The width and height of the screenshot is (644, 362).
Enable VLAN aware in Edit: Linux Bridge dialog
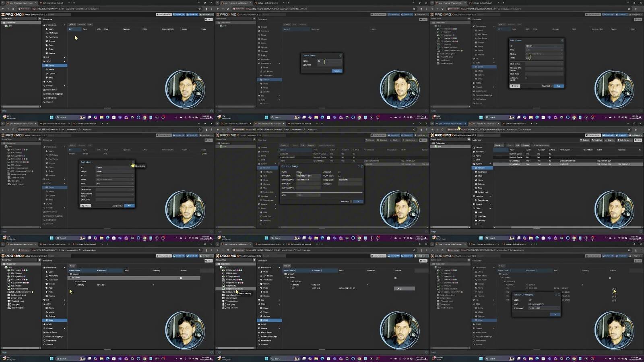click(x=339, y=176)
